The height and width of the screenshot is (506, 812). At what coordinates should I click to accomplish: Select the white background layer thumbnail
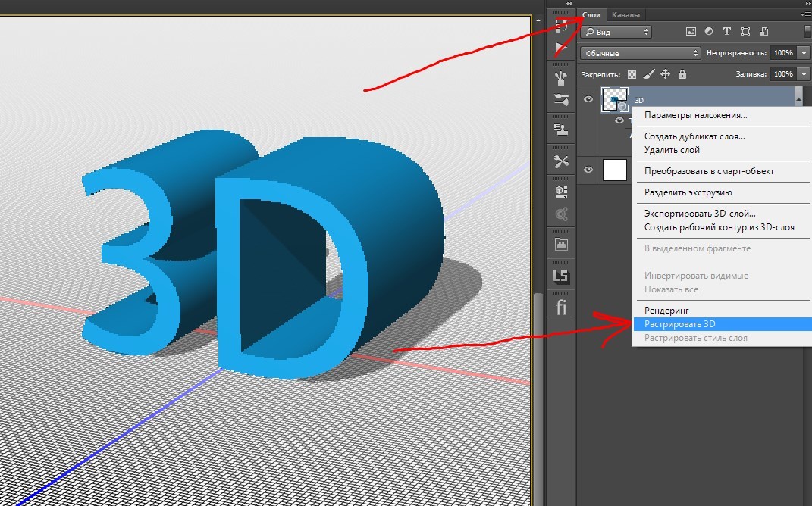pos(615,170)
